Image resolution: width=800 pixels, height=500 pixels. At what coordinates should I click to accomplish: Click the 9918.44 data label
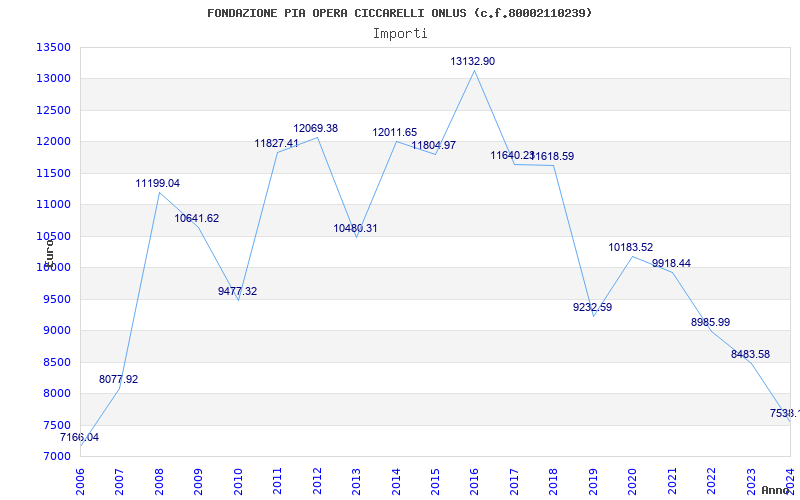(671, 263)
